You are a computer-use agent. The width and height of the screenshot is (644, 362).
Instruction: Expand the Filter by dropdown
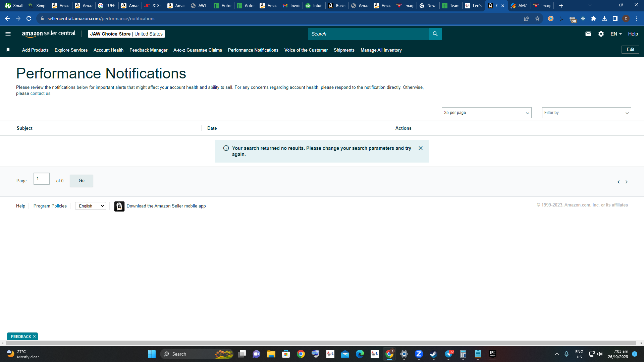[586, 113]
